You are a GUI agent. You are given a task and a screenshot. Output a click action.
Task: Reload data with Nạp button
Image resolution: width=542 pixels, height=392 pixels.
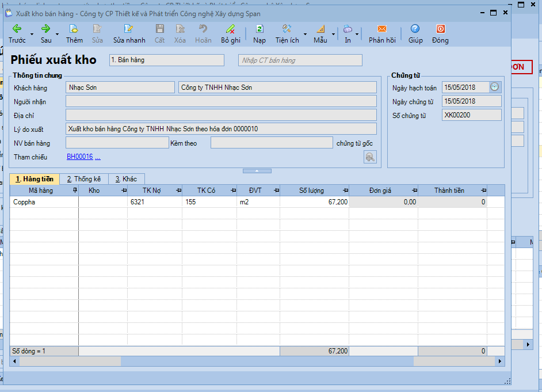pyautogui.click(x=259, y=33)
